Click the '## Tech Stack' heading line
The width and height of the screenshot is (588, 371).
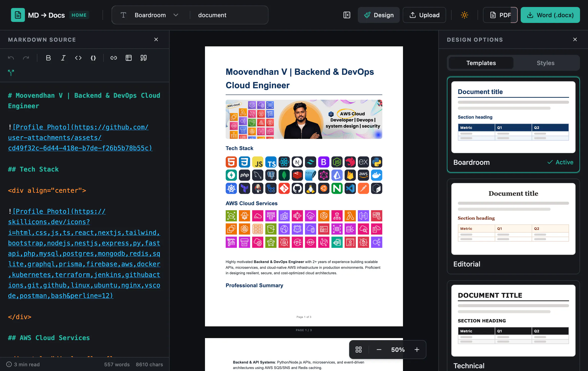[x=33, y=169]
